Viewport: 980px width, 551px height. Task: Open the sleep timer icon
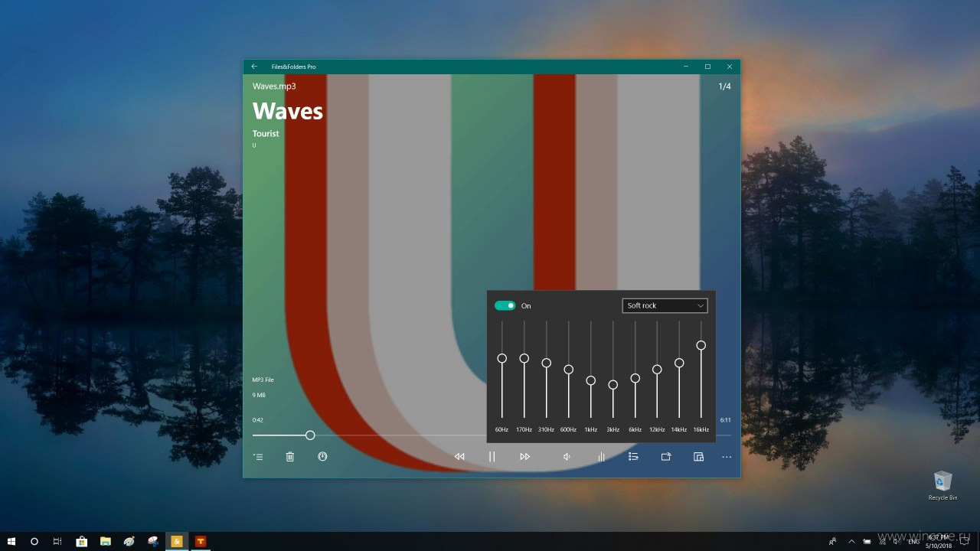pos(322,457)
